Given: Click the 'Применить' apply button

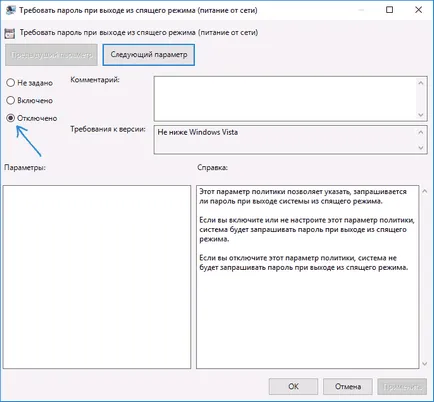Looking at the screenshot, I should click(402, 386).
